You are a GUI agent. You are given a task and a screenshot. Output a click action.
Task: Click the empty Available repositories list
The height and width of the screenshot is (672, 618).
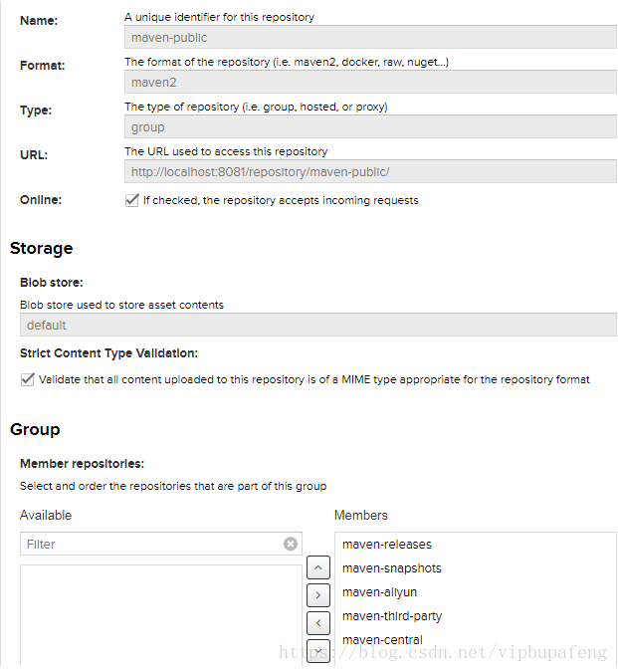(161, 615)
